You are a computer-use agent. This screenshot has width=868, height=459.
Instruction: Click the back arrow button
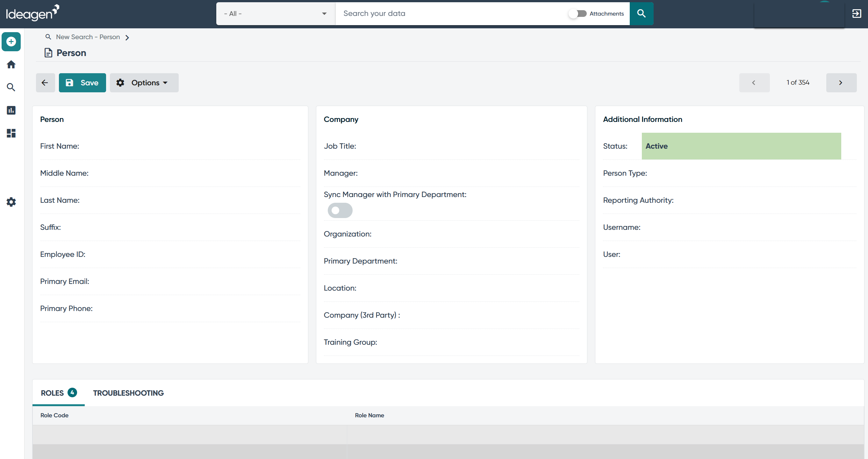click(x=45, y=83)
